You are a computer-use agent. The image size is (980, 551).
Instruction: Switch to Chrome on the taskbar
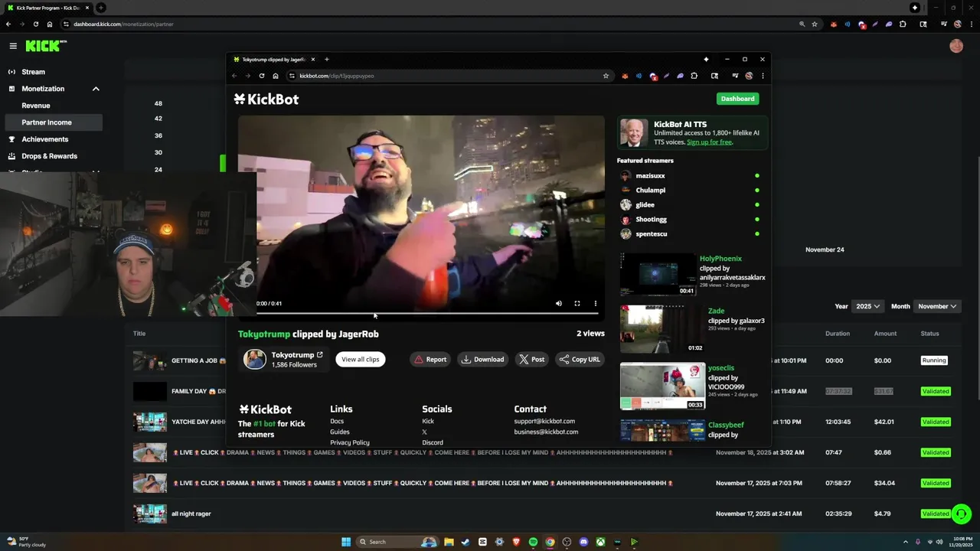point(550,542)
